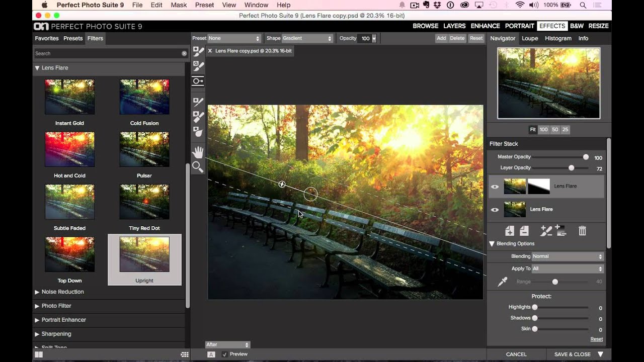Set navigator zoom to Fit

pos(533,130)
